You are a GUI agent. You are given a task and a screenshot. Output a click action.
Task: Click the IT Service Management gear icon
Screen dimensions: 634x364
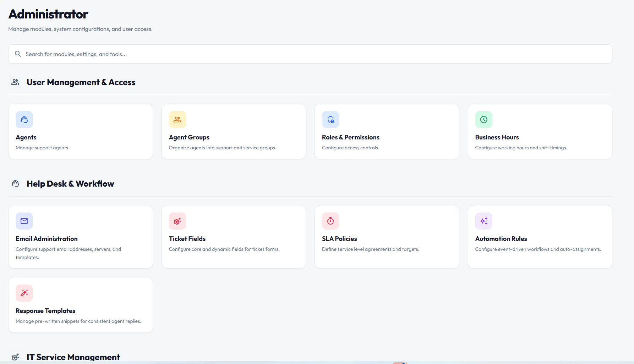(x=15, y=357)
